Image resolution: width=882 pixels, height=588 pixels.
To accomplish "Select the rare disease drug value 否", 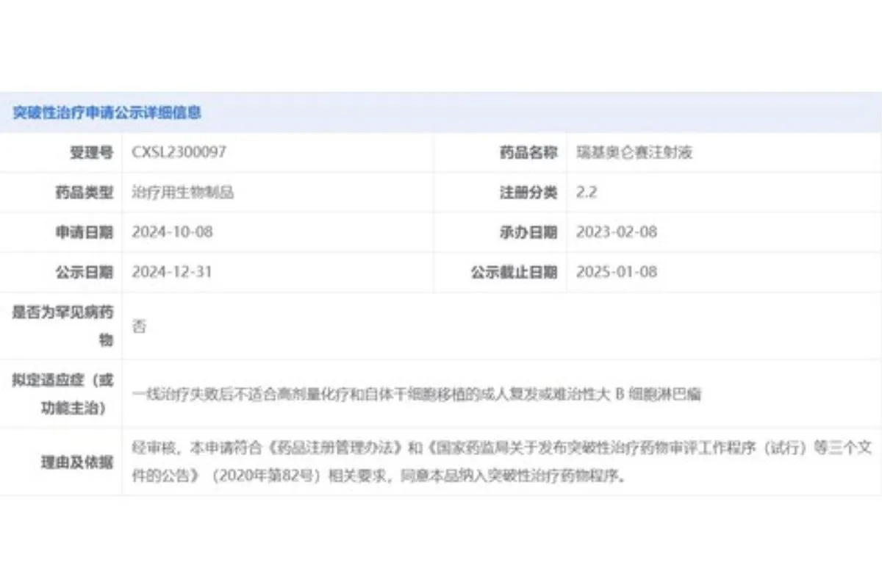I will pos(139,326).
